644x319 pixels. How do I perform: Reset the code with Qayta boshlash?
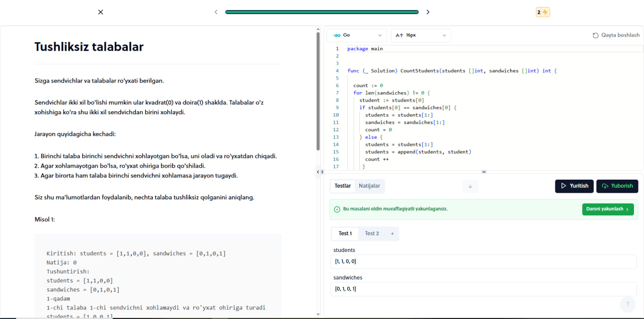pyautogui.click(x=616, y=35)
